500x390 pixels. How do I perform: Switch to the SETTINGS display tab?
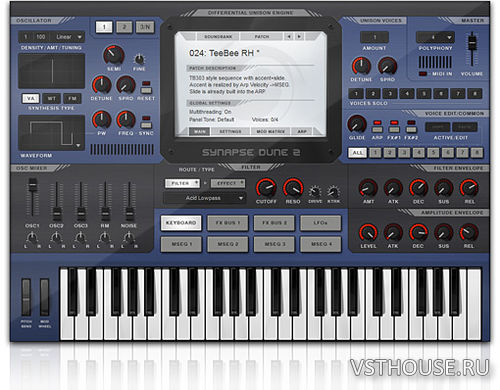pos(230,132)
